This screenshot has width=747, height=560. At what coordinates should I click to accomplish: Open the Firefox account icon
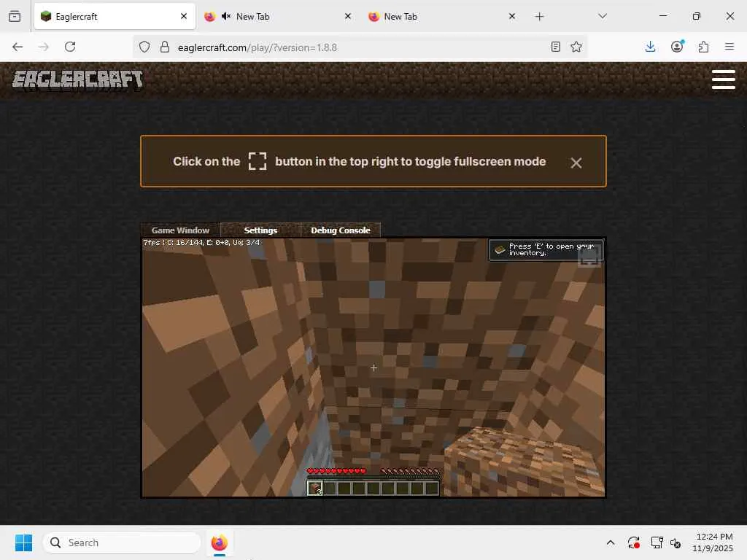[x=677, y=47]
